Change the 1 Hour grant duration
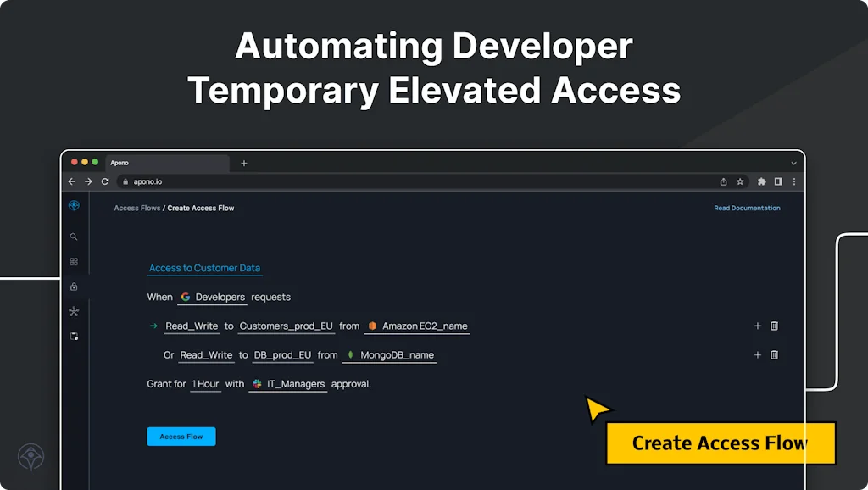Viewport: 868px width, 490px height. click(x=205, y=384)
